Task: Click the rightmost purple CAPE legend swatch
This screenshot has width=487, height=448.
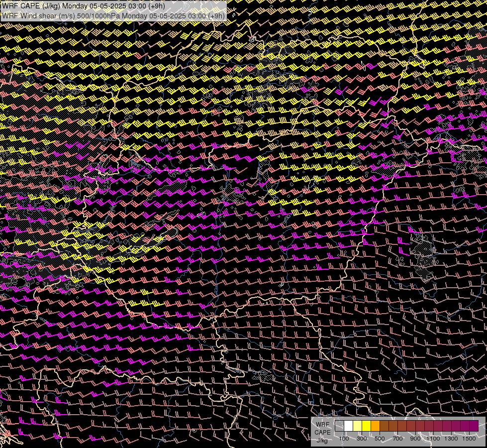Action: [x=474, y=426]
